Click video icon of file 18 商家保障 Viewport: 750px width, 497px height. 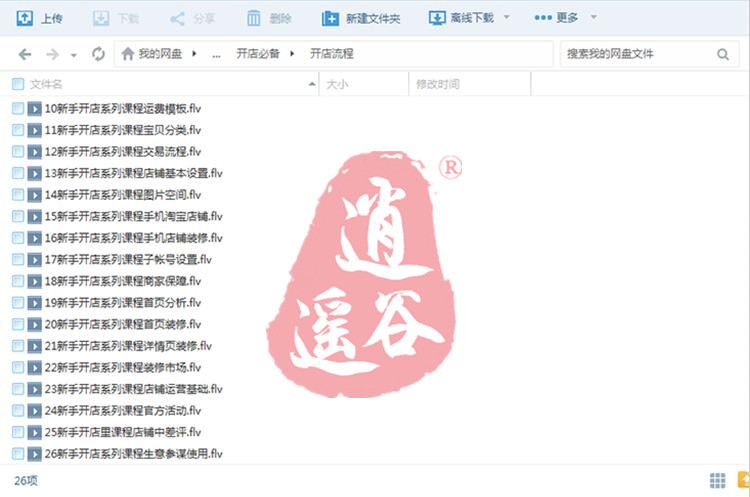click(x=34, y=281)
